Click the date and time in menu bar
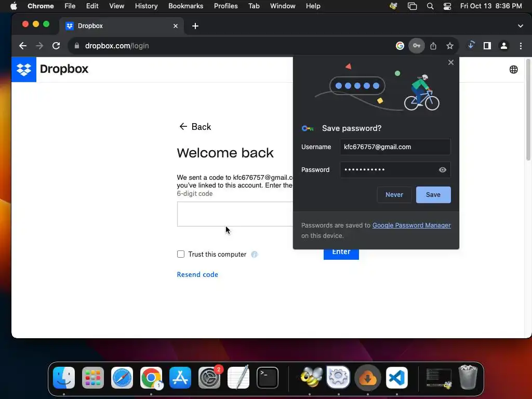 point(491,6)
